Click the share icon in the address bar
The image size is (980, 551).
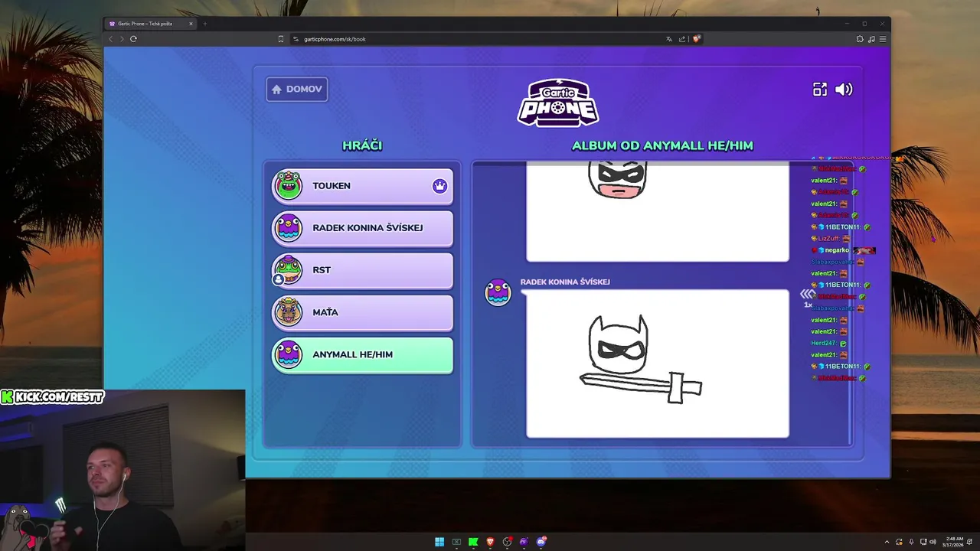(681, 39)
